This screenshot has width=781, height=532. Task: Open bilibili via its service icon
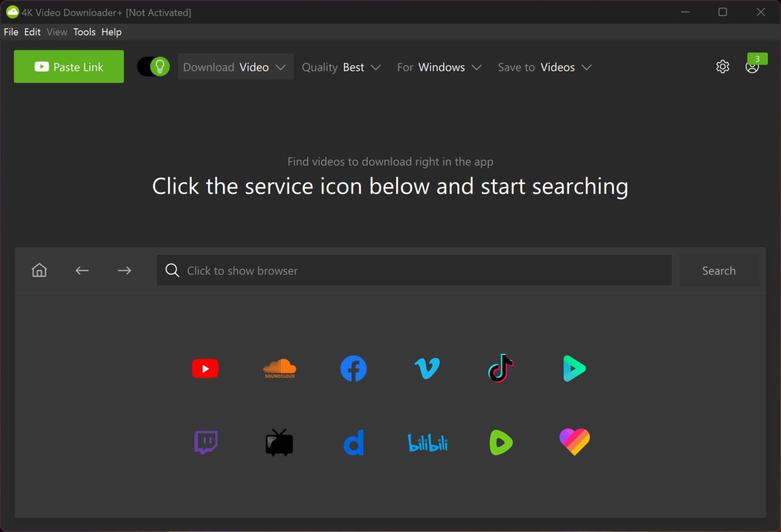[x=427, y=442]
